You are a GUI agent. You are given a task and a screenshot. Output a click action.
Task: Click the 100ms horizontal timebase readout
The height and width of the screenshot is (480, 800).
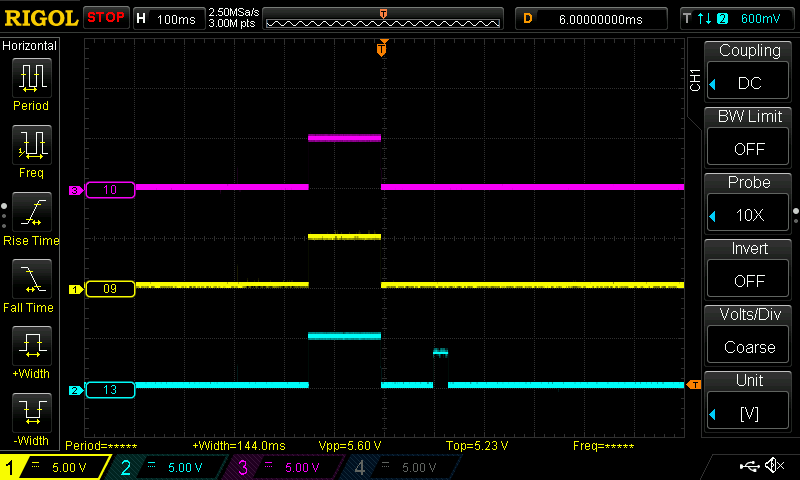click(168, 18)
